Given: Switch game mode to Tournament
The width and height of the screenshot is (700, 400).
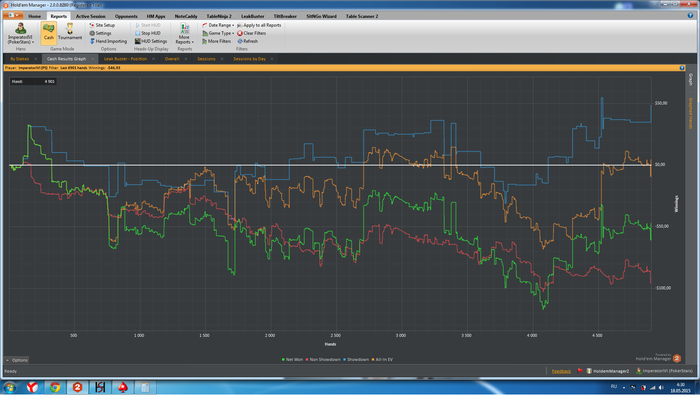Looking at the screenshot, I should (x=70, y=32).
